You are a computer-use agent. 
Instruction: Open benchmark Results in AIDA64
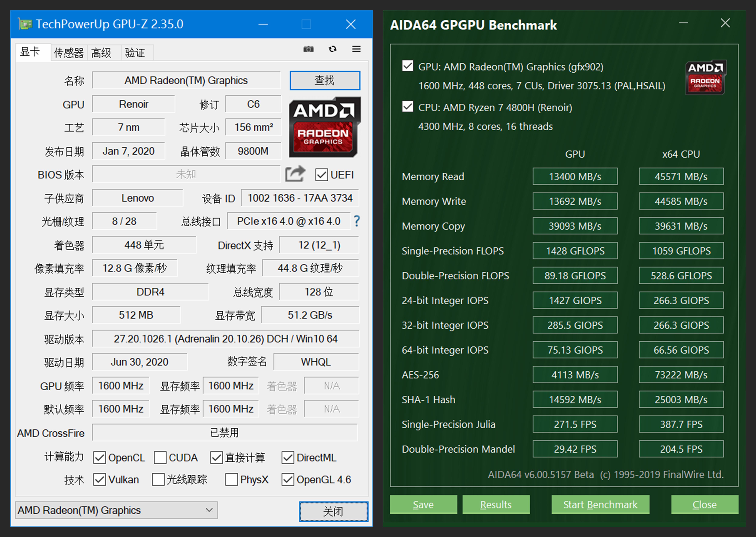point(496,505)
